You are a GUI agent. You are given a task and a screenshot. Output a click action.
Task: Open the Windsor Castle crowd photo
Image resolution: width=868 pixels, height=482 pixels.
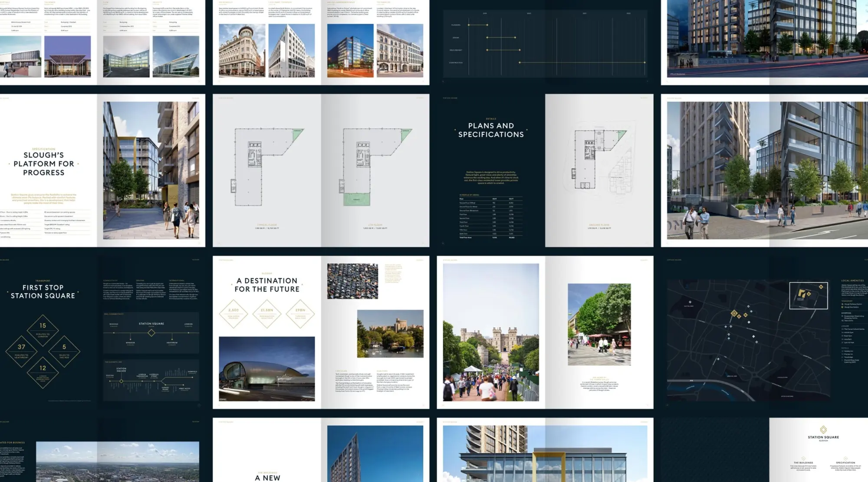(491, 332)
